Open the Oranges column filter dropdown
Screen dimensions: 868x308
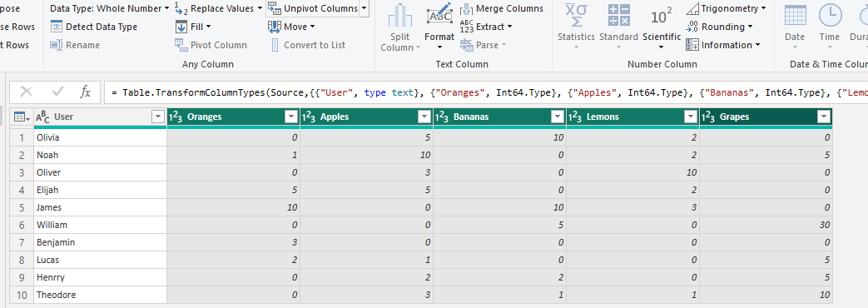coord(291,117)
